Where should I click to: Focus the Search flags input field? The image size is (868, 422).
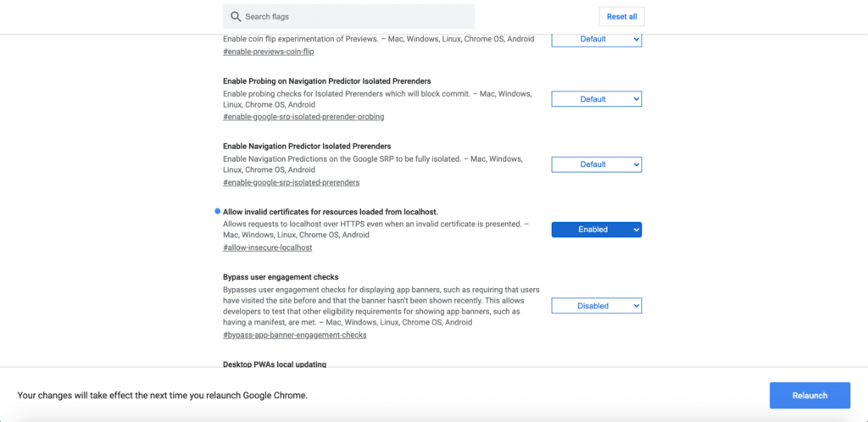[x=356, y=17]
